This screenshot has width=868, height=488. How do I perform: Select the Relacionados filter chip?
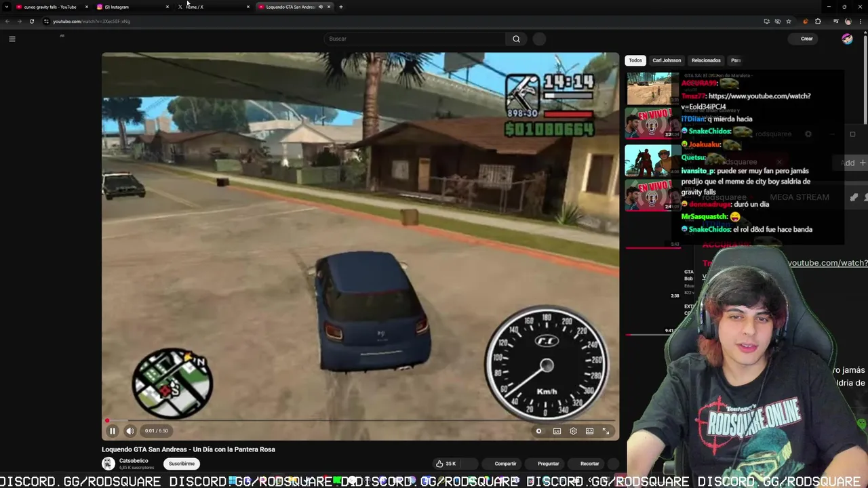click(x=706, y=60)
